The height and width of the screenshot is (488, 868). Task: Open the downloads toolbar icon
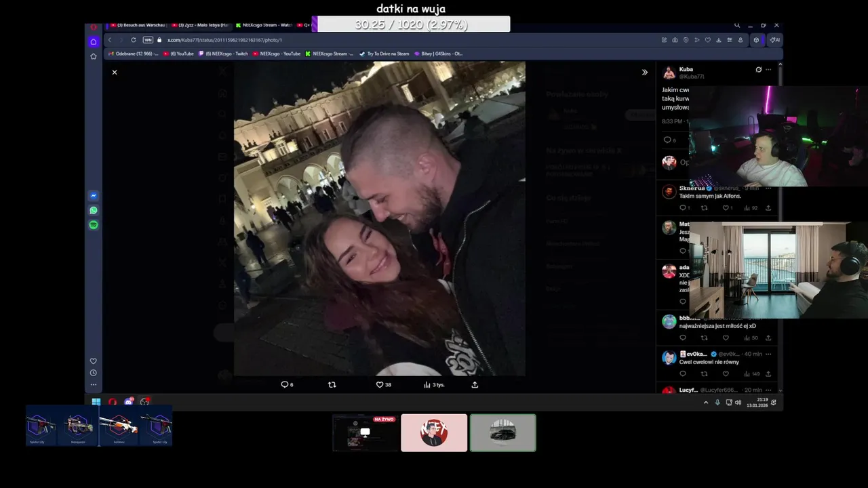(719, 40)
